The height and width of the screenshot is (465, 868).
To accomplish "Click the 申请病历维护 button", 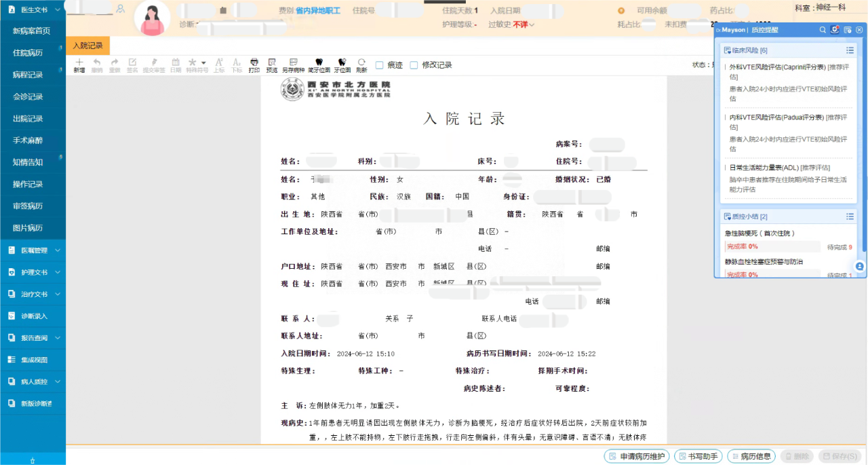I will (x=636, y=456).
